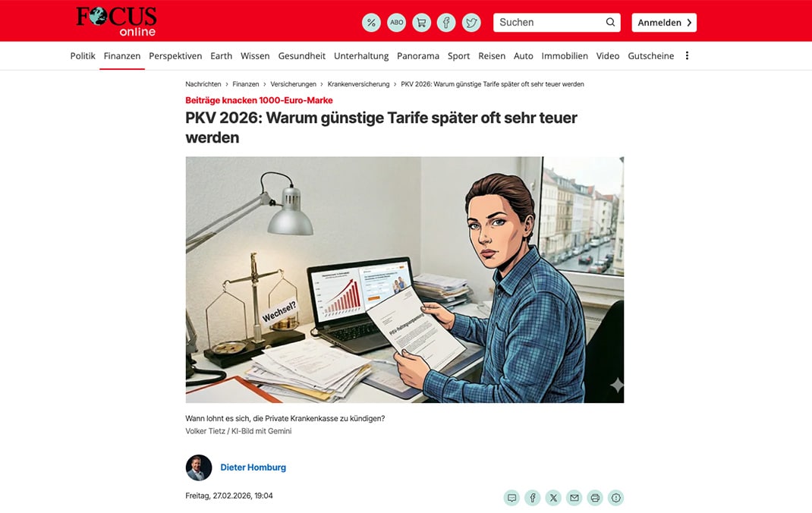This screenshot has width=812, height=513.
Task: Click the search magnifier icon
Action: point(611,22)
